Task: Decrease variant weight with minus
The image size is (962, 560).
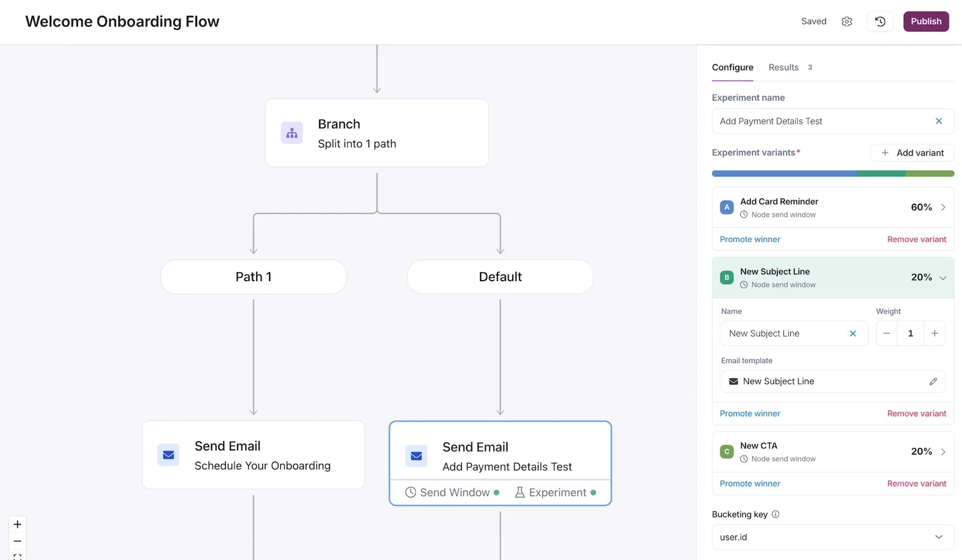Action: click(886, 333)
